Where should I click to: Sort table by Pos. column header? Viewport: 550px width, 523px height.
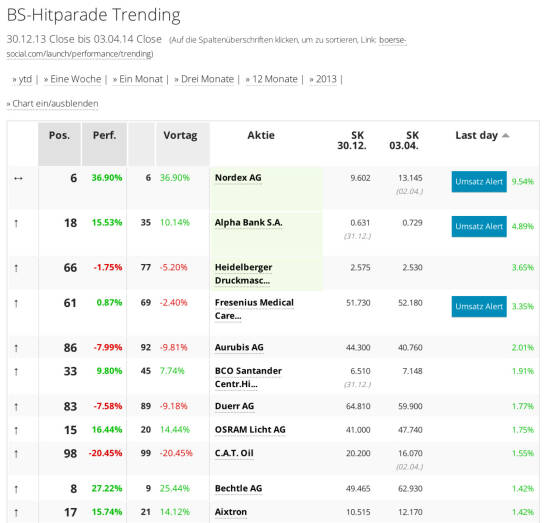[x=59, y=135]
